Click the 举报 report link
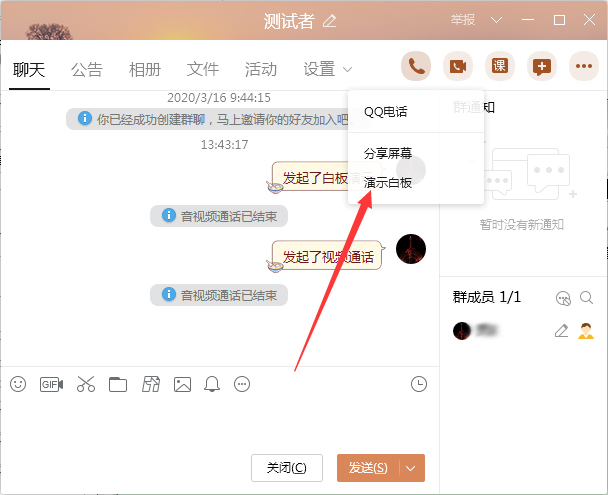Screen dimensions: 608x495 tap(463, 19)
